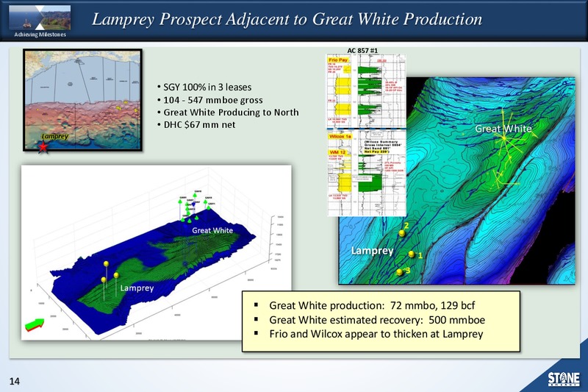
Task: Click the green north arrow in the 3D model
Action: coord(35,324)
